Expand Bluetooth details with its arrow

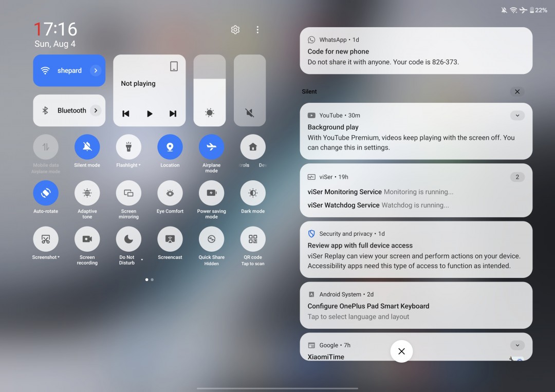click(x=96, y=110)
